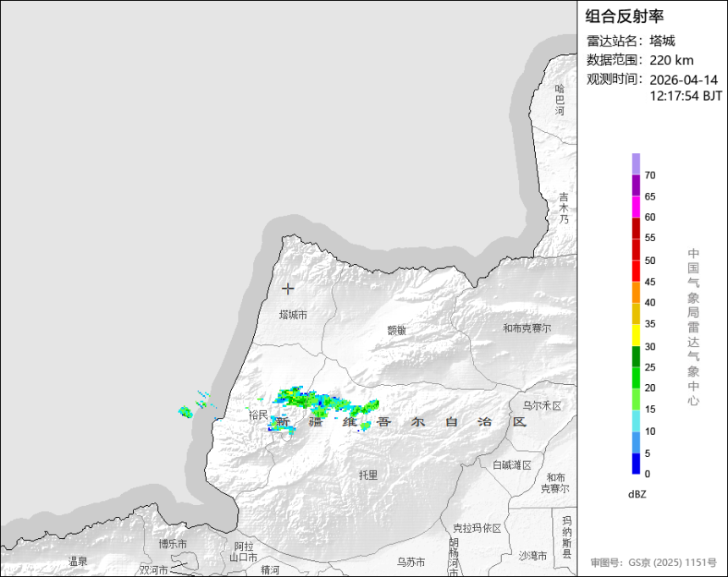Viewport: 728px width, 577px height.
Task: Select the 220 km range value
Action: (x=671, y=60)
